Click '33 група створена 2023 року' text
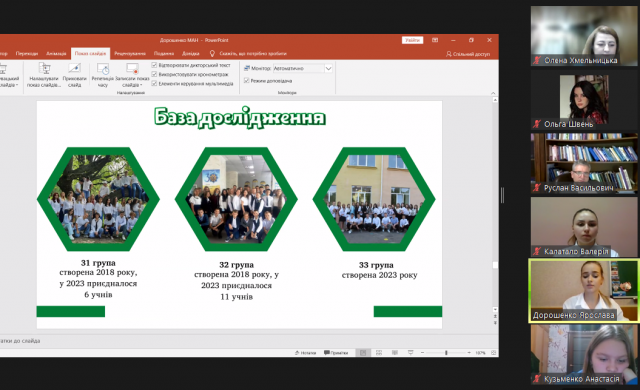This screenshot has width=640, height=390. point(379,270)
